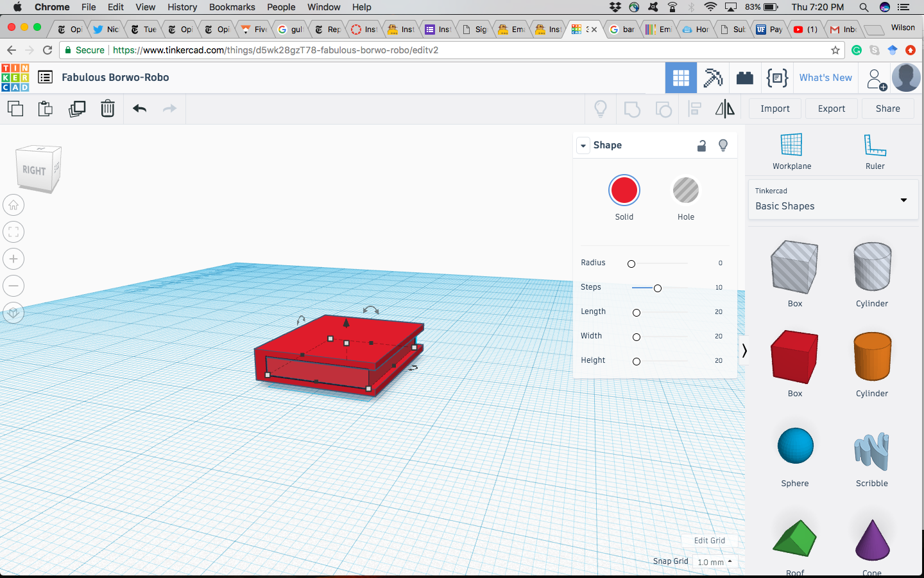
Task: Click the project name Fabulous Borwo-Robo
Action: pos(116,77)
